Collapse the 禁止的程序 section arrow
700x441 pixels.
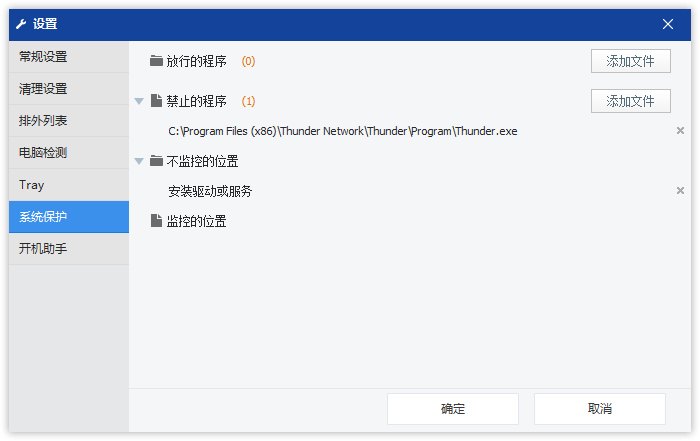point(139,101)
